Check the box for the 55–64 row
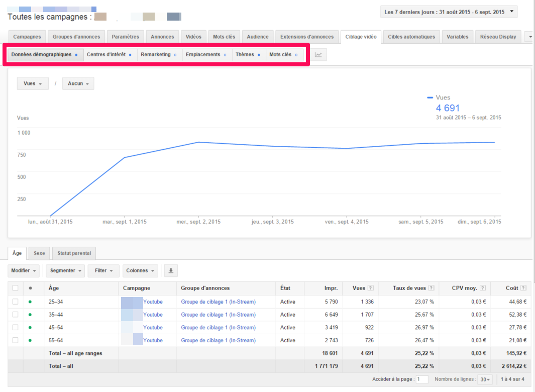Image resolution: width=535 pixels, height=392 pixels. [x=16, y=340]
